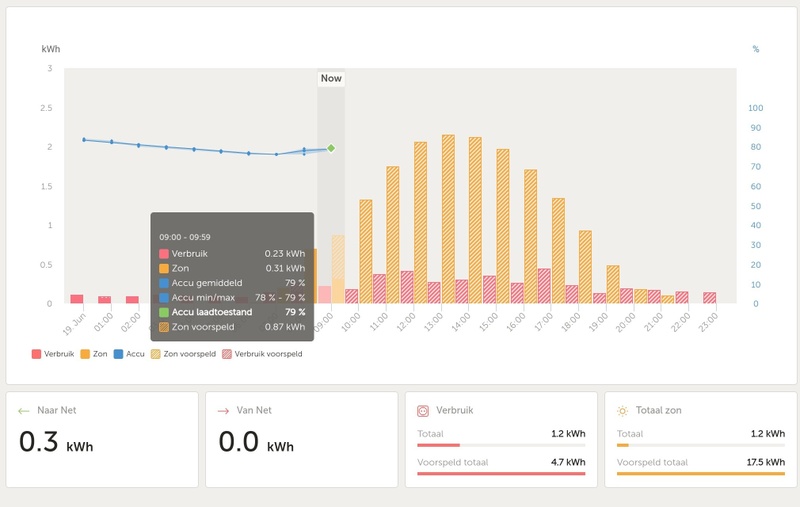This screenshot has width=800, height=507.
Task: Click the 15:00 x-axis label
Action: coord(488,322)
